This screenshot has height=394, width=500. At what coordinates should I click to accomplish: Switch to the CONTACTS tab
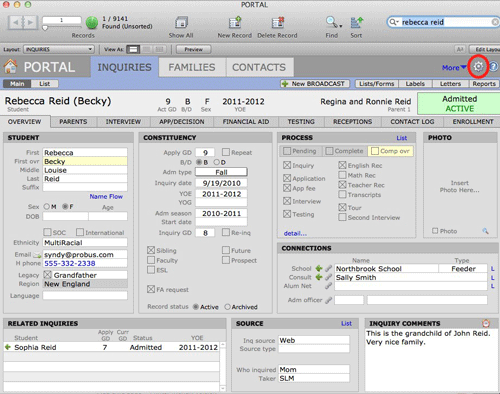tap(259, 67)
